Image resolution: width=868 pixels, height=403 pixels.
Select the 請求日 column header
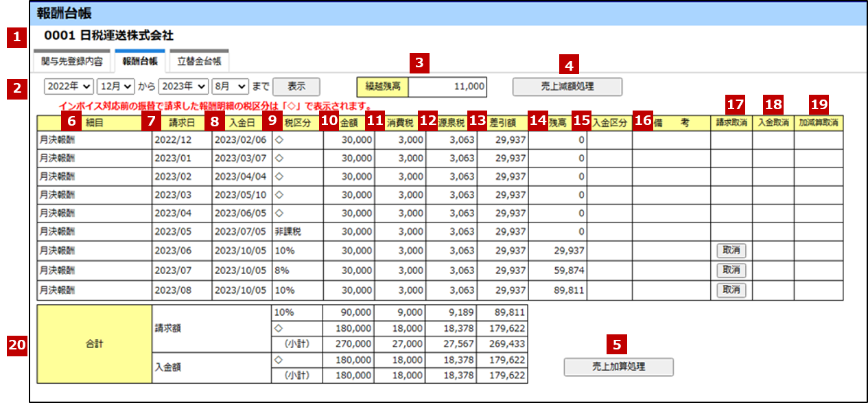pos(181,122)
